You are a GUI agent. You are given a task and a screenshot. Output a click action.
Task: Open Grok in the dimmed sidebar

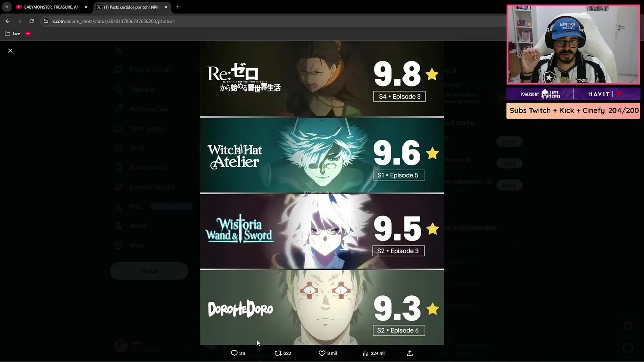[x=130, y=148]
